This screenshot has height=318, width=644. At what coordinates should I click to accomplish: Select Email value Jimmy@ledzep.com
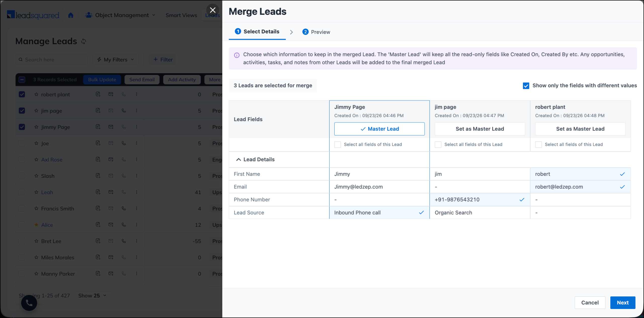coord(379,187)
